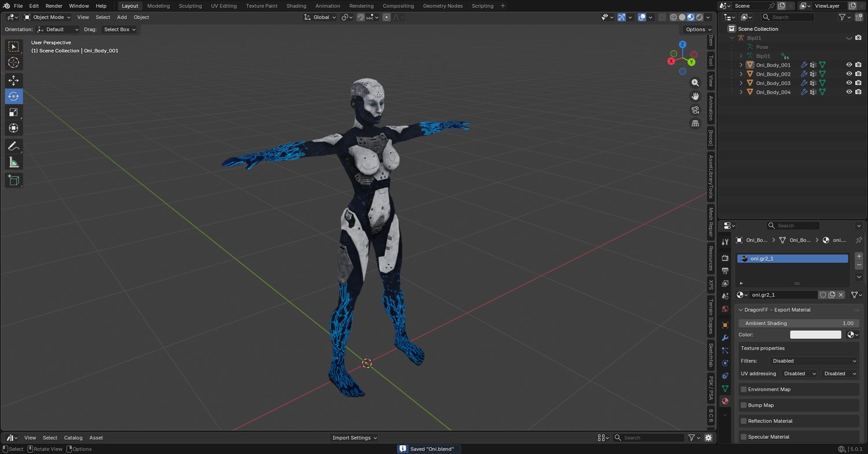Open the Render menu
Image resolution: width=868 pixels, height=454 pixels.
(54, 6)
